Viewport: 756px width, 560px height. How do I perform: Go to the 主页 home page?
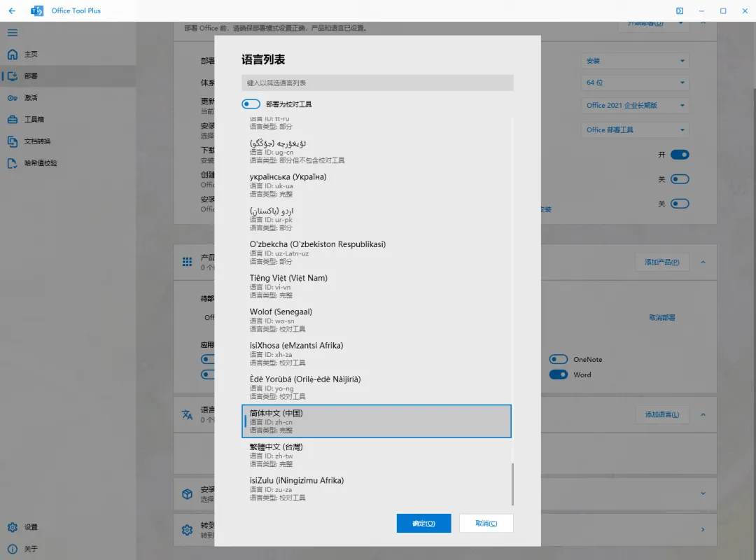(x=68, y=54)
